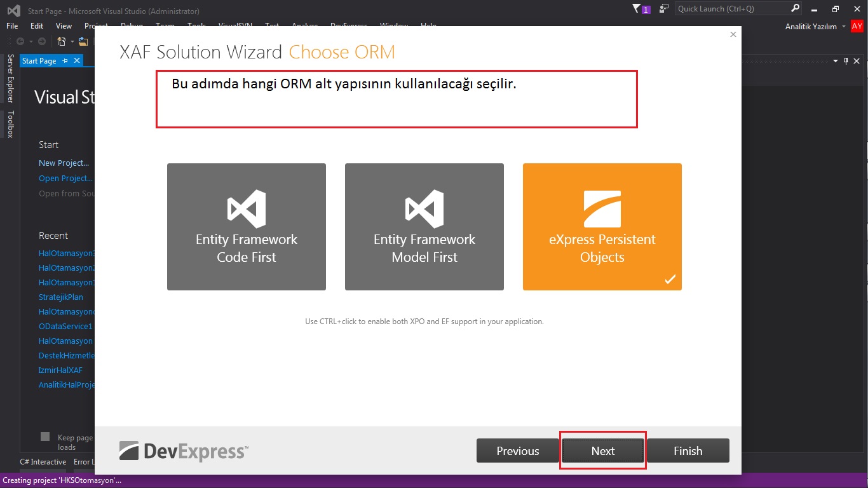
Task: Open the Edit menu
Action: pos(36,26)
